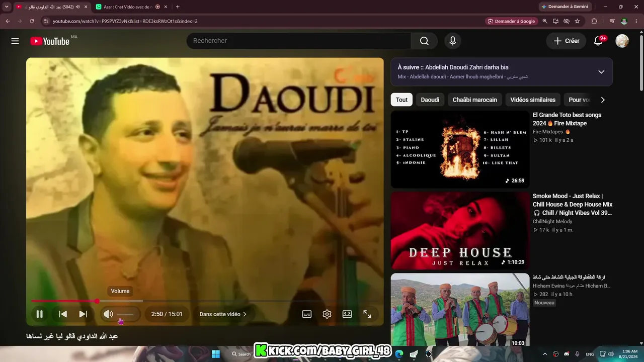Viewport: 644px width, 362px height.
Task: Click the YouTube URL address bar
Action: click(x=125, y=21)
